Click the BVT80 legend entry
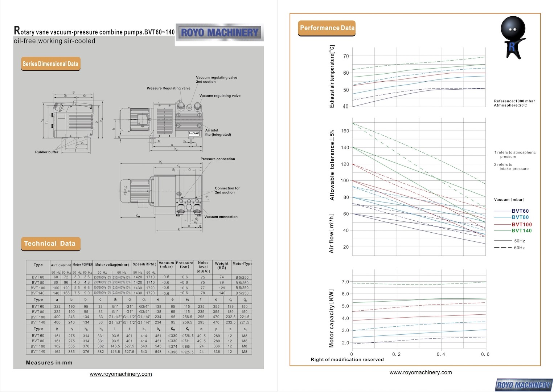 (x=520, y=217)
